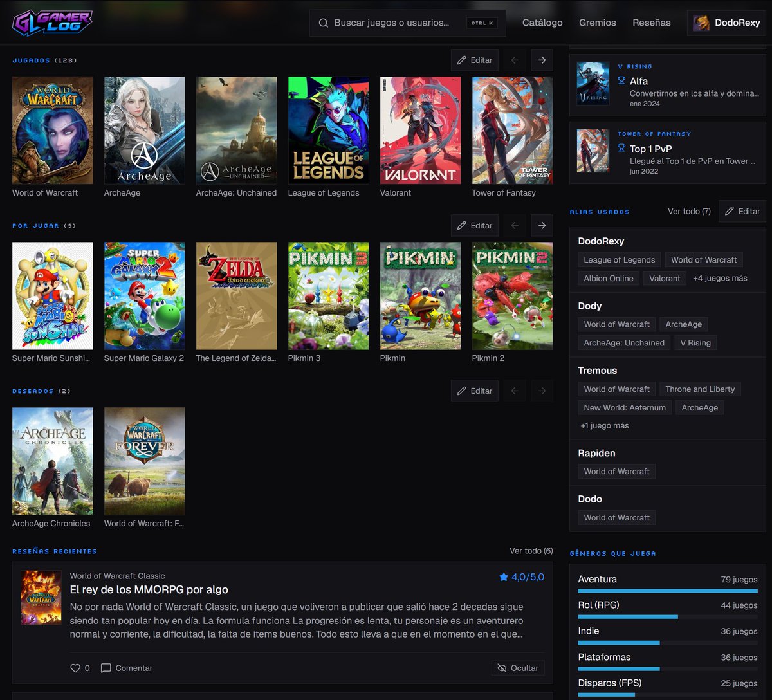Image resolution: width=772 pixels, height=700 pixels.
Task: Expand '+1 juego más' under Tremous
Action: [x=605, y=425]
